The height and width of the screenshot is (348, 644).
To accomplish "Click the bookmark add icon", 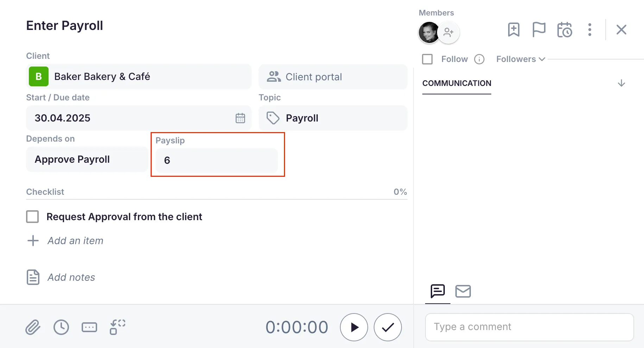I will pyautogui.click(x=513, y=30).
